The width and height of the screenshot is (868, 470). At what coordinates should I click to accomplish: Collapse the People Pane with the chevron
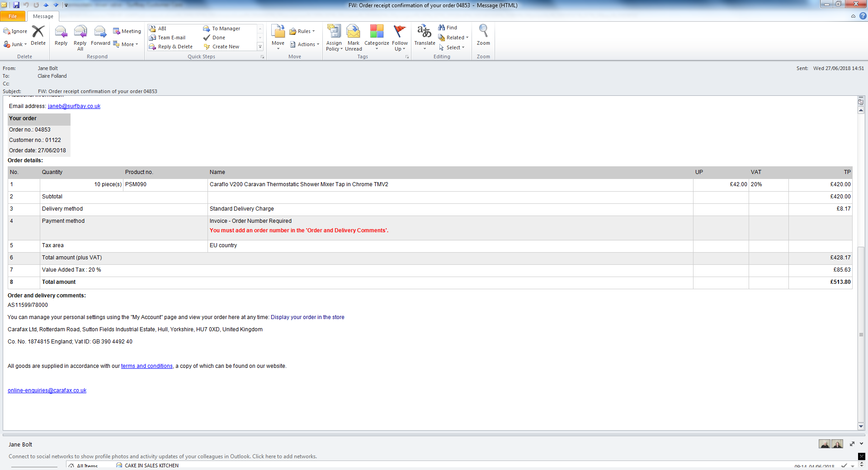[x=861, y=444]
